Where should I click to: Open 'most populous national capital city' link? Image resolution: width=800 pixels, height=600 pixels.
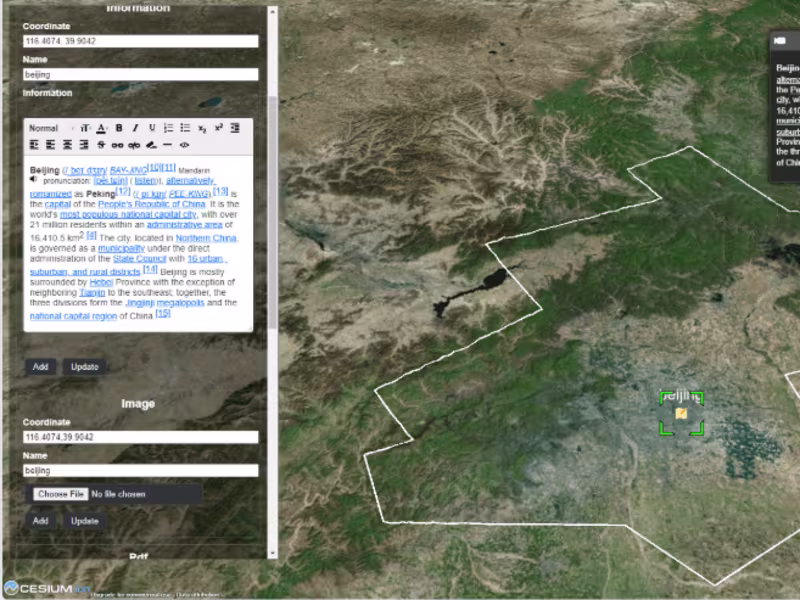[x=128, y=214]
